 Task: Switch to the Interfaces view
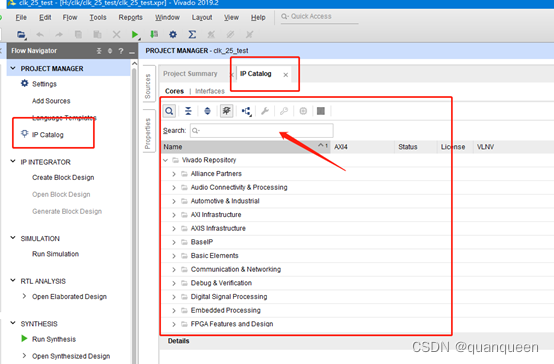point(210,91)
